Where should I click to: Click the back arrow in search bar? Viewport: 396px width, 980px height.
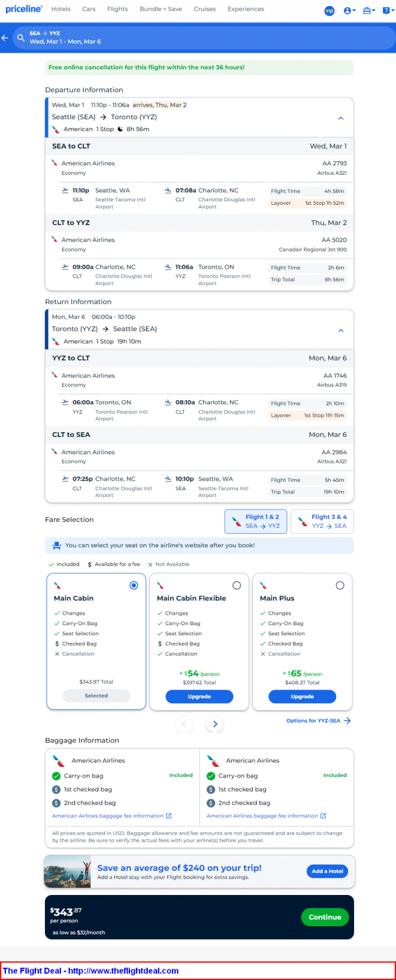tap(5, 38)
